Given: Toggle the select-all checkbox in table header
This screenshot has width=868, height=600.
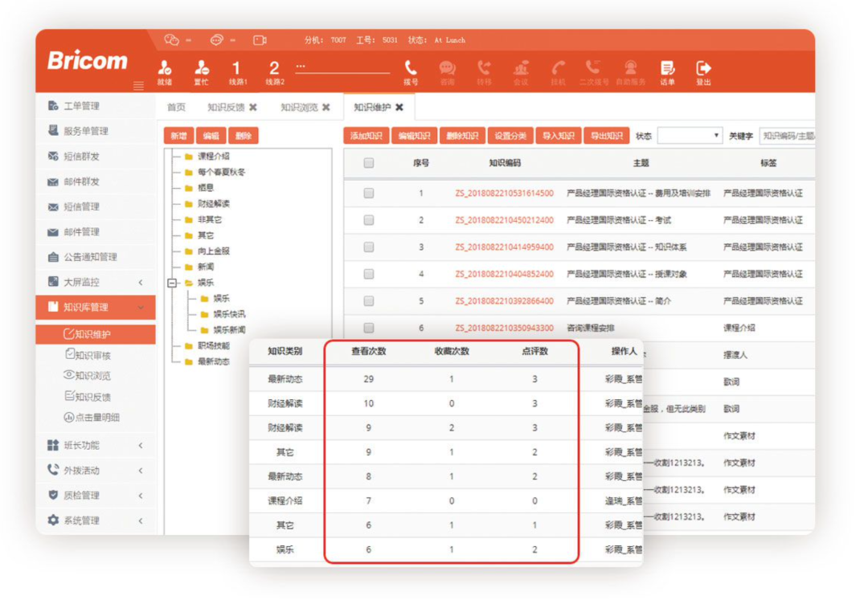Looking at the screenshot, I should [368, 163].
